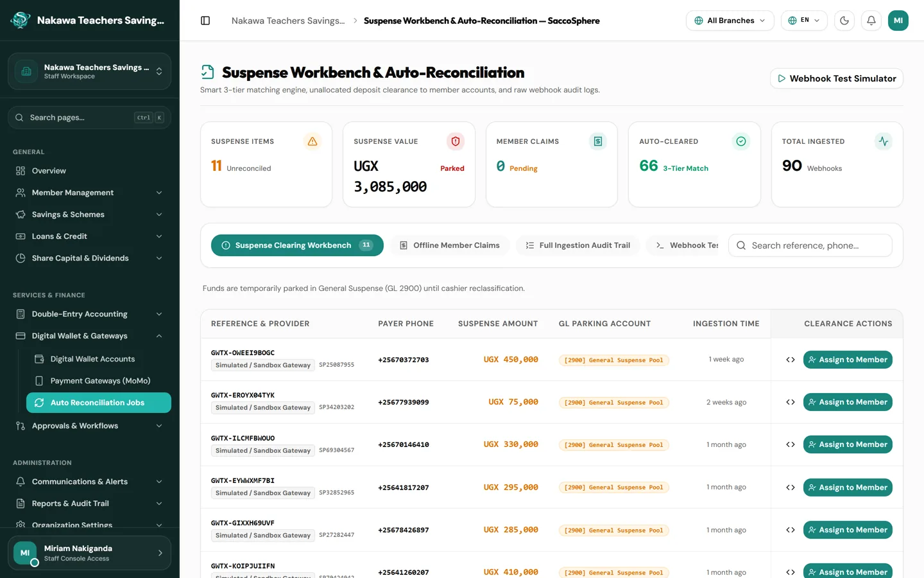
Task: Assign GWTX-ILCMFBWOUO to a member
Action: click(x=848, y=444)
